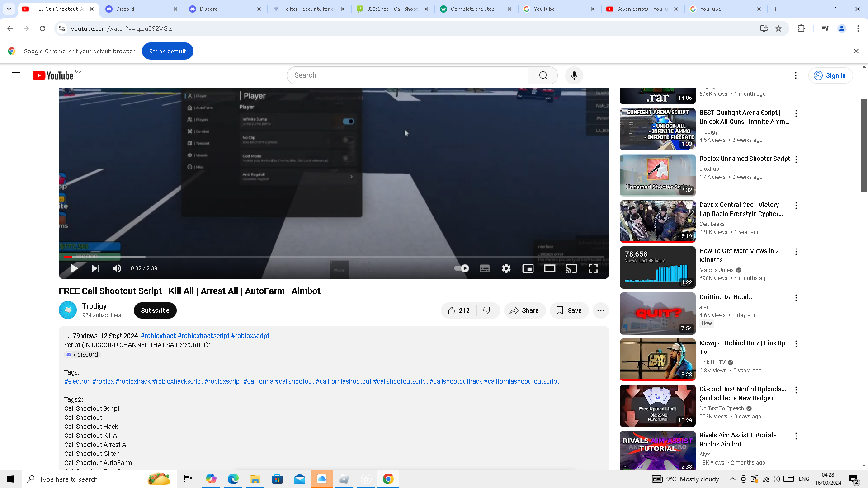
Task: Play the paused YouTube video
Action: click(x=75, y=268)
